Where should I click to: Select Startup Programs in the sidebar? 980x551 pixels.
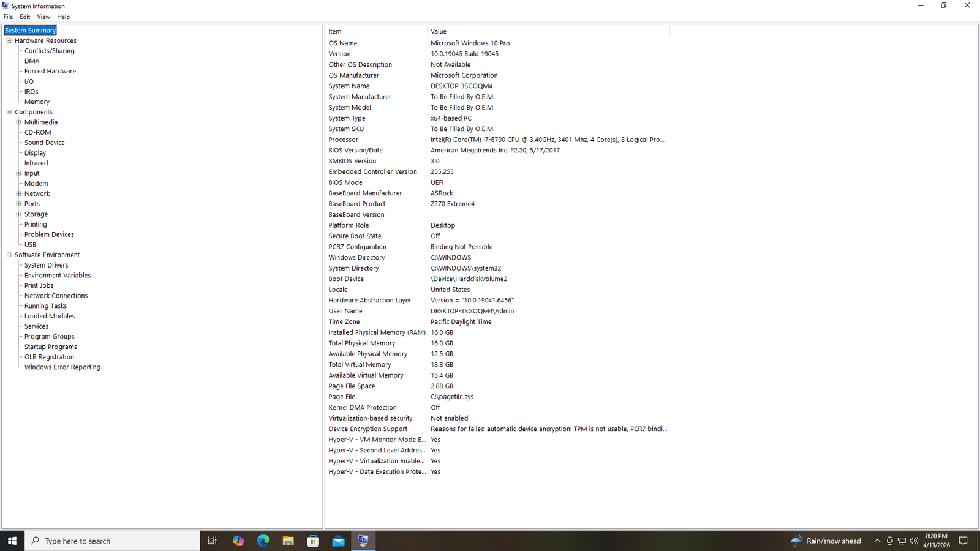pos(50,346)
